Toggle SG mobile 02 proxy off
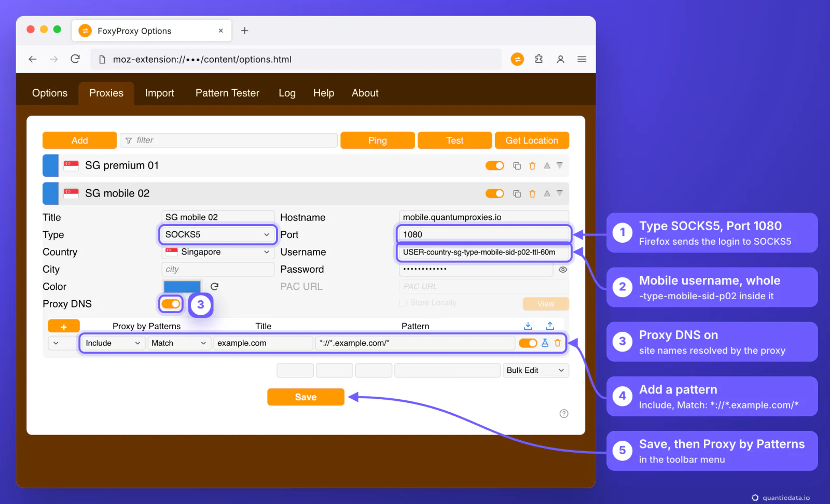 click(494, 193)
